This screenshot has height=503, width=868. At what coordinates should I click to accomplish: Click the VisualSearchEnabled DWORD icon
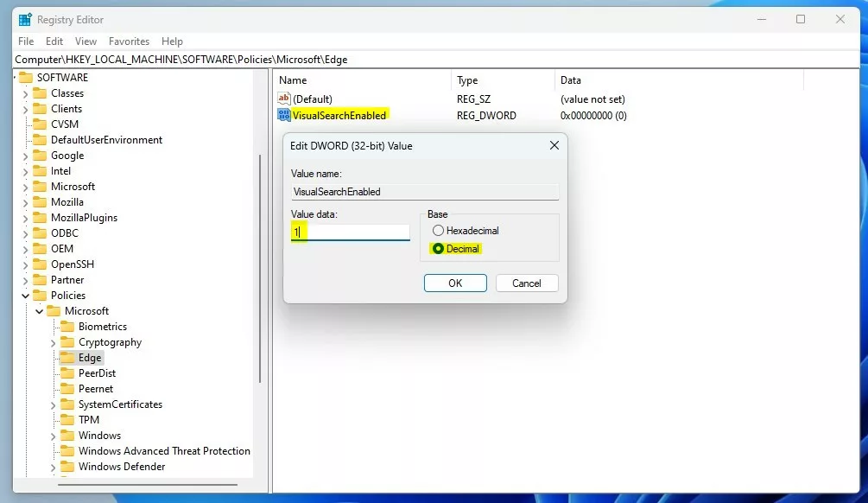284,115
